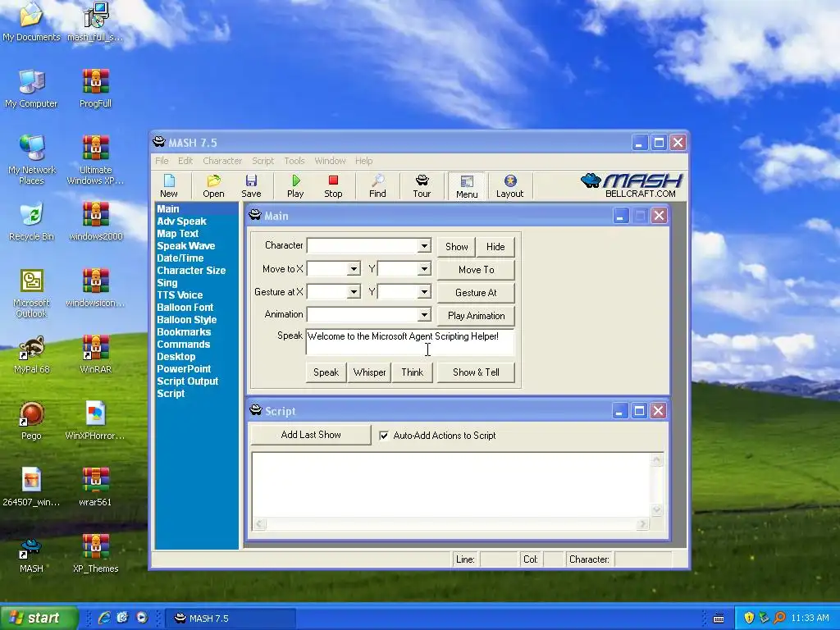This screenshot has width=840, height=630.
Task: Click the Add Last Show button
Action: [x=311, y=435]
